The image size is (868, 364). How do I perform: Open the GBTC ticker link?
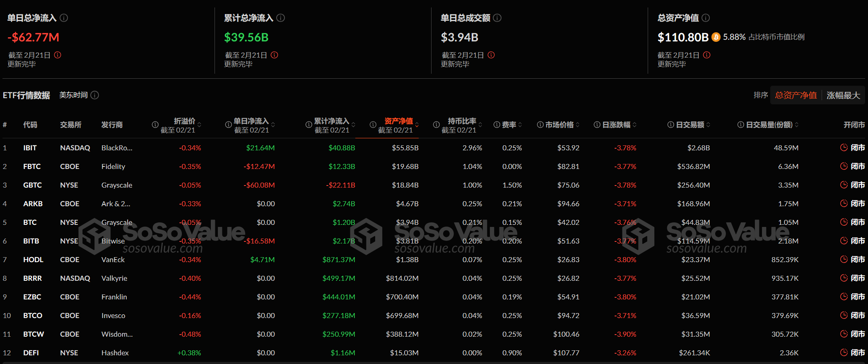click(32, 185)
